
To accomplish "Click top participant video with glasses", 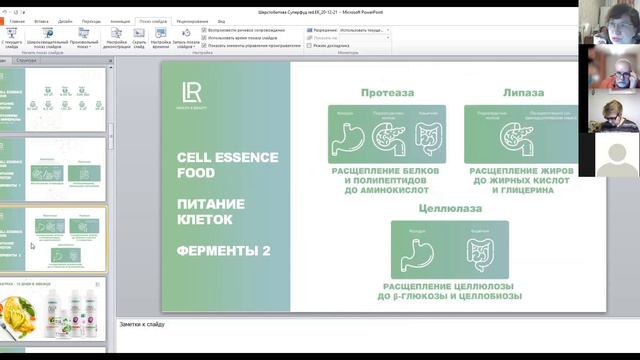I will tap(609, 22).
